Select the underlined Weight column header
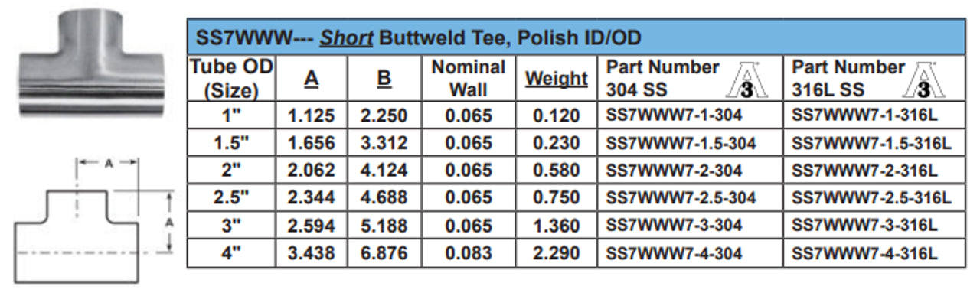Image resolution: width=980 pixels, height=296 pixels. pyautogui.click(x=556, y=79)
